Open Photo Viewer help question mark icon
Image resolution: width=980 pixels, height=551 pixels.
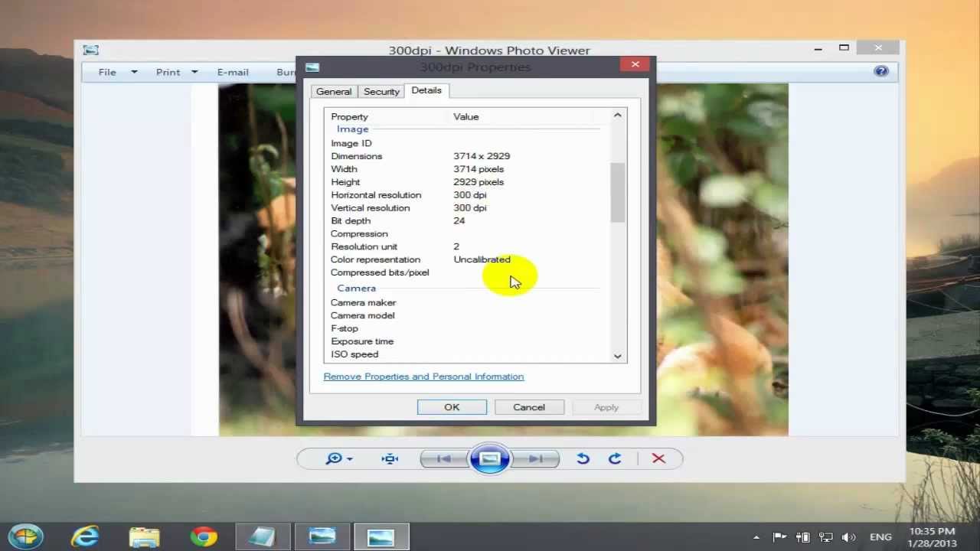881,71
